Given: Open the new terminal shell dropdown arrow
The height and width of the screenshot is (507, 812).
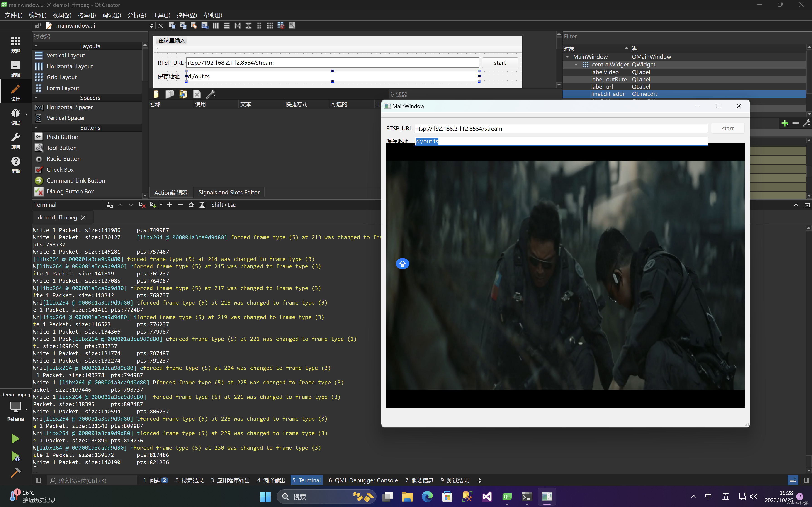Looking at the screenshot, I should [x=161, y=205].
